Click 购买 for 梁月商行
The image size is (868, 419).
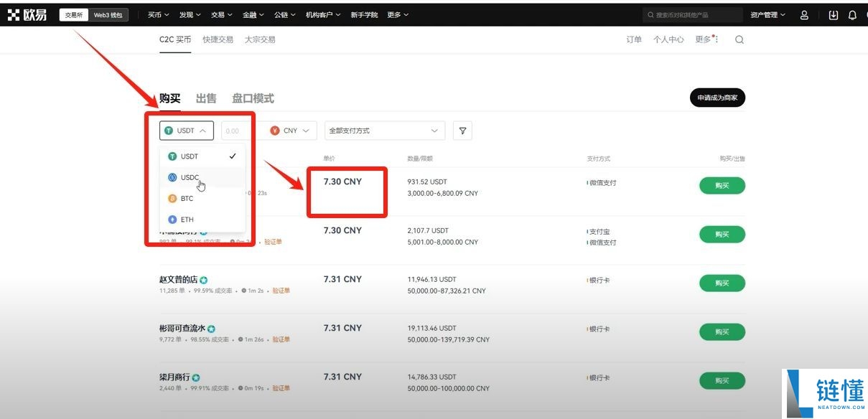tap(722, 381)
